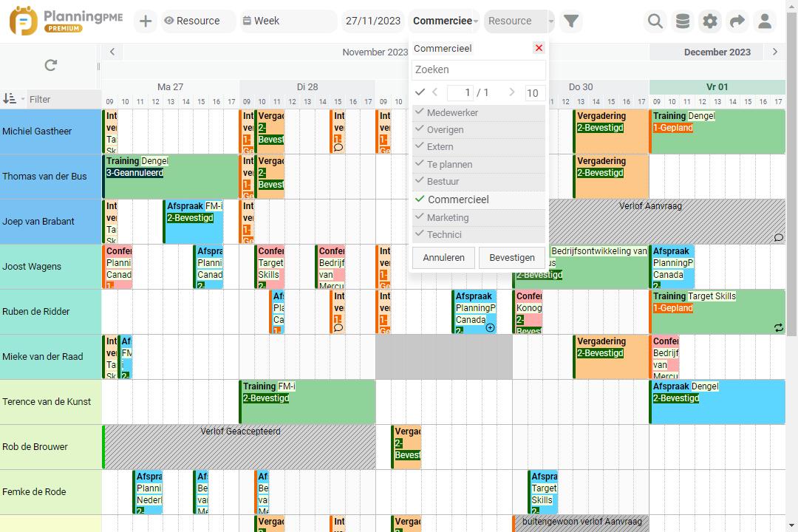Viewport: 798px width, 532px height.
Task: Open the date picker 27/11/2023
Action: coord(373,21)
